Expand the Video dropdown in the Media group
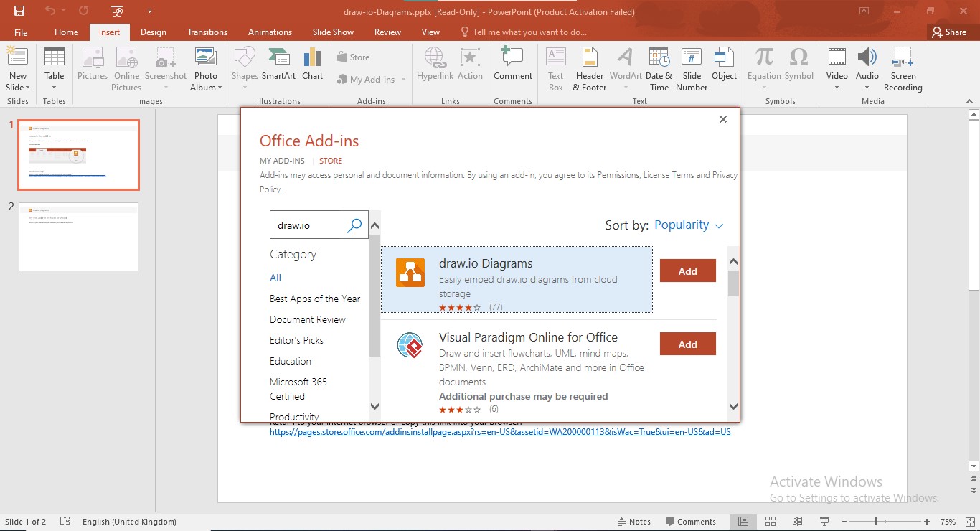The width and height of the screenshot is (980, 531). 837,88
